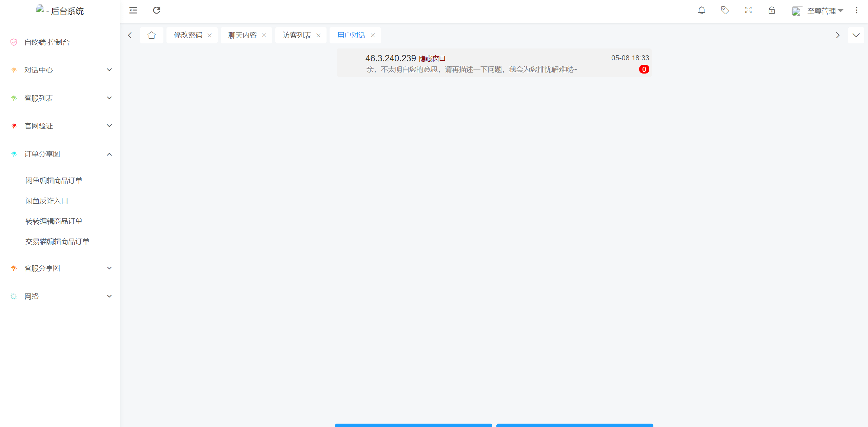The height and width of the screenshot is (427, 868).
Task: Expand the 对话中心 menu
Action: click(x=60, y=70)
